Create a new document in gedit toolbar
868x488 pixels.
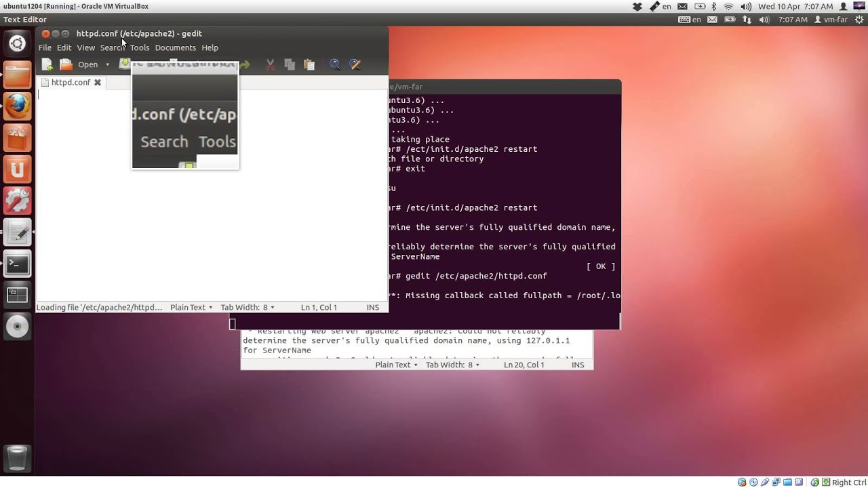(47, 64)
